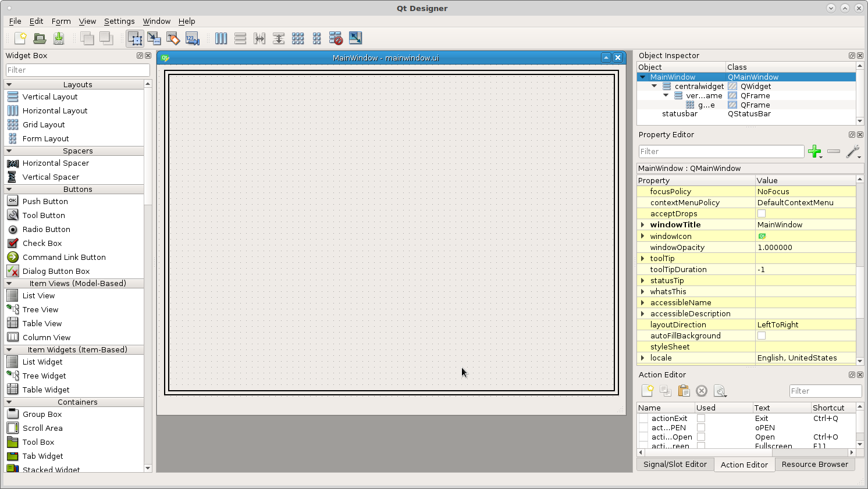The height and width of the screenshot is (489, 868).
Task: Float the Object Inspector dock panel
Action: (852, 55)
